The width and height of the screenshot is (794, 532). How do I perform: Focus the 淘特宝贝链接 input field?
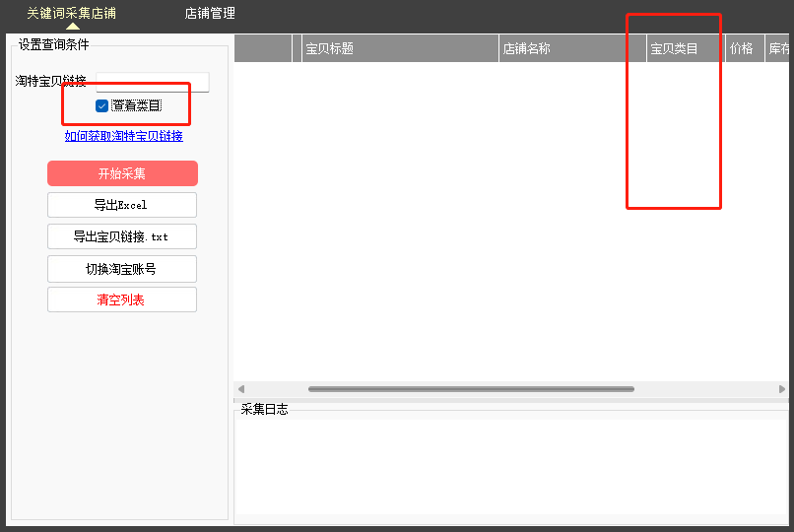153,82
